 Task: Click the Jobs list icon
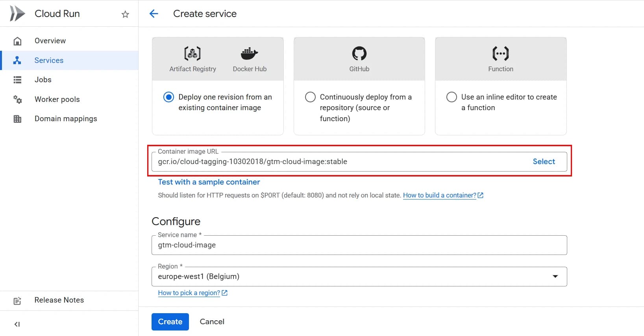[17, 80]
